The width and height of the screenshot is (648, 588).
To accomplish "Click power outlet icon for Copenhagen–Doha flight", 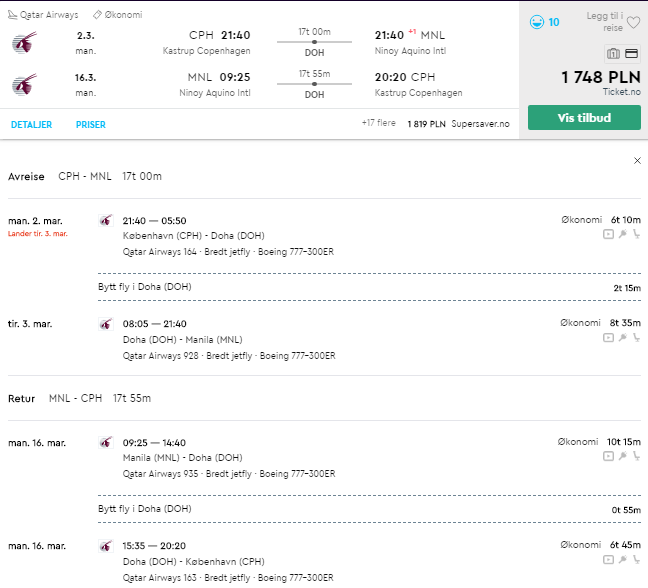I will point(623,234).
